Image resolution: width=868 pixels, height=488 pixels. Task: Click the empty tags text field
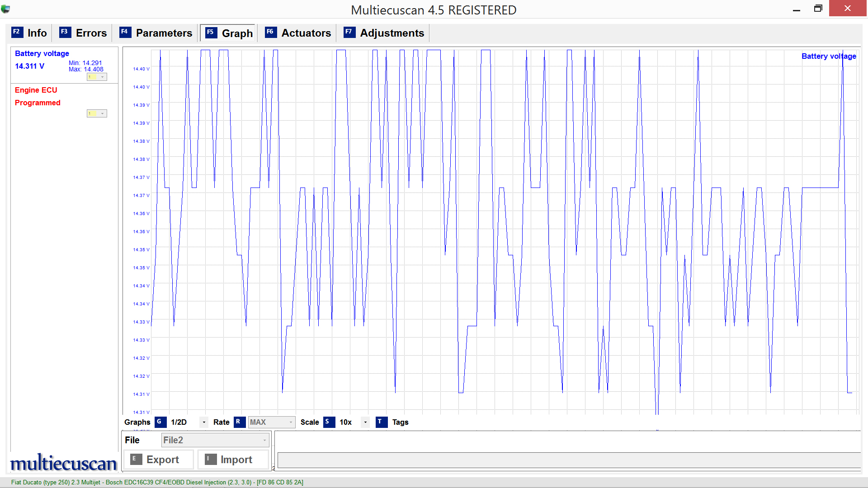[x=569, y=460]
